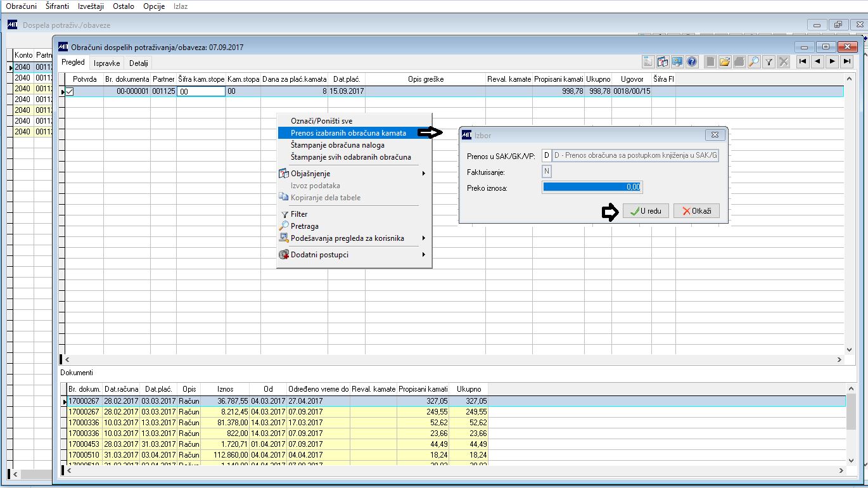Click the Prenos u SAK/GK/VP code field D
868x488 pixels.
coord(547,155)
